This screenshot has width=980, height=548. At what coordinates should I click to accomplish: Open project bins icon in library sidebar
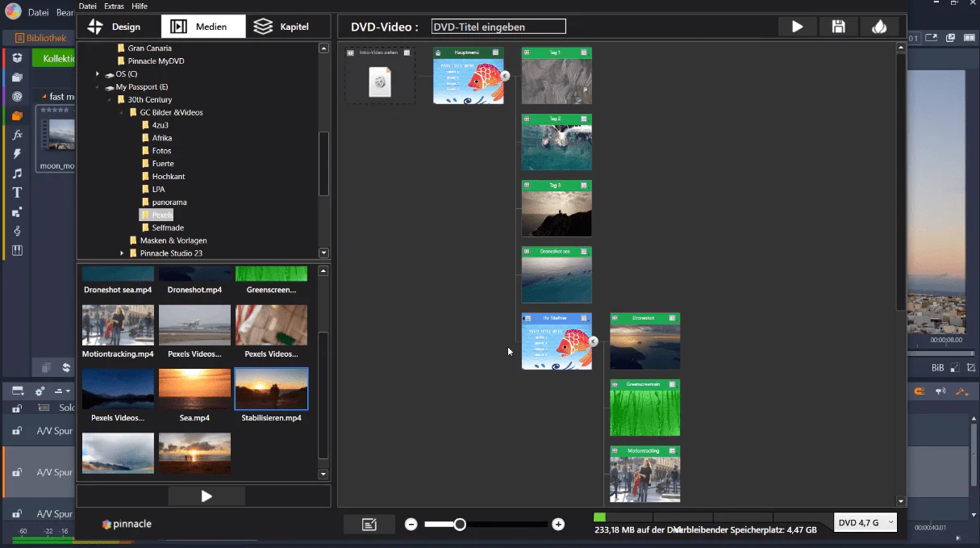coord(17,77)
